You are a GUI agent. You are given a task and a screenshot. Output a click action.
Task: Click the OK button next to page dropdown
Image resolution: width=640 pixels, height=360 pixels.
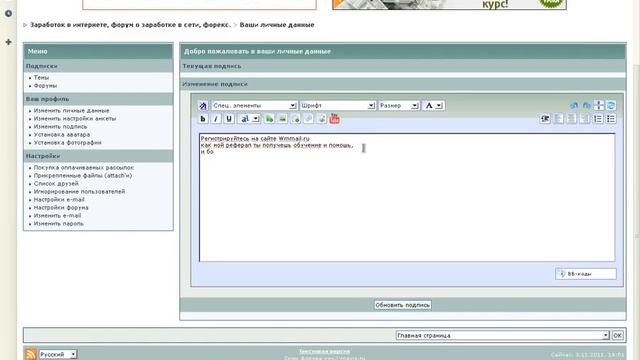tap(618, 335)
